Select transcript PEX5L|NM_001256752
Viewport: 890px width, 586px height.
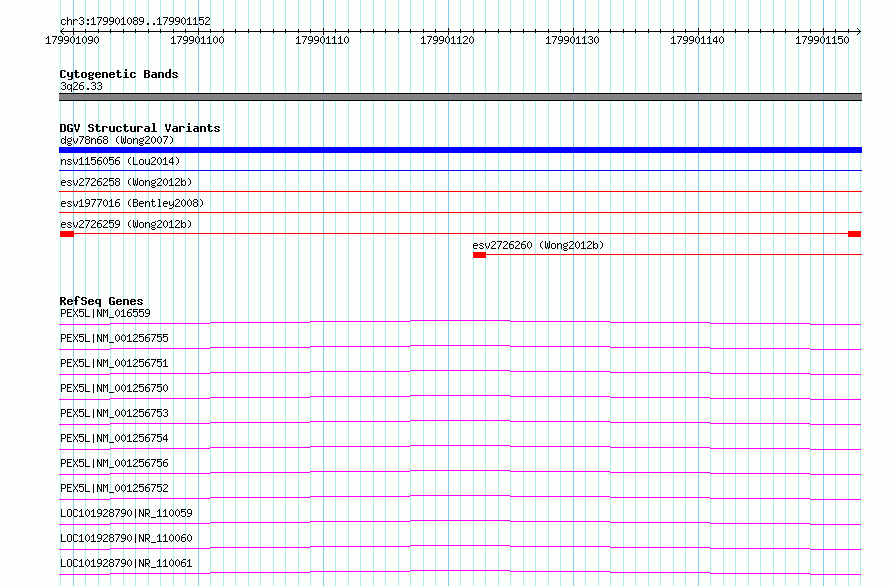(114, 488)
